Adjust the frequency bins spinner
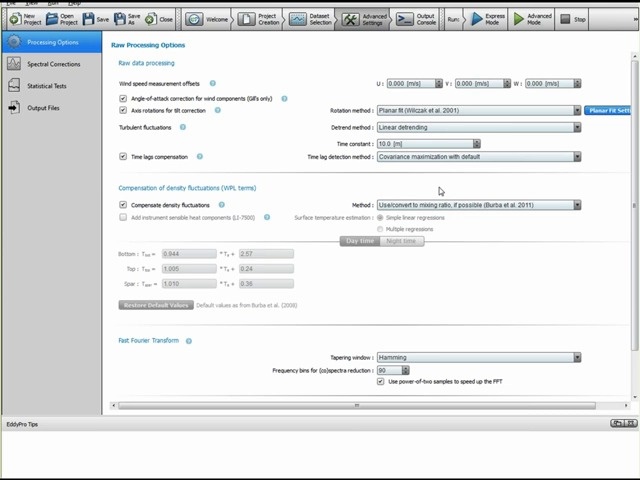640x480 pixels. (x=405, y=370)
